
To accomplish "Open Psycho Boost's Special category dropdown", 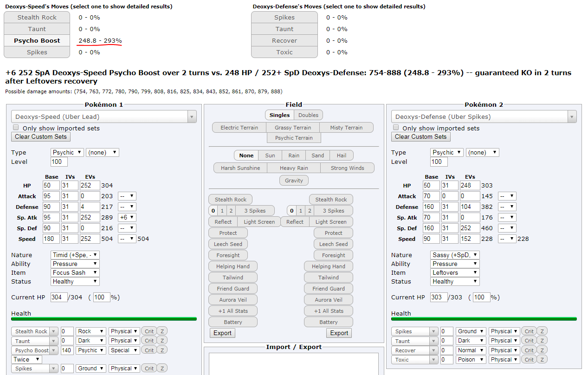I will [124, 350].
